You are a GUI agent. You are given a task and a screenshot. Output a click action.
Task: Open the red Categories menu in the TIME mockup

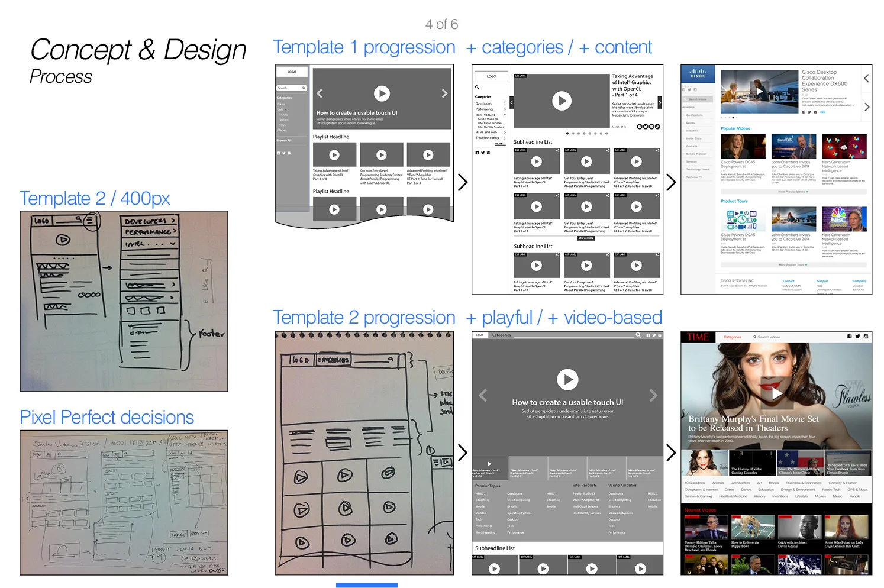pos(732,337)
